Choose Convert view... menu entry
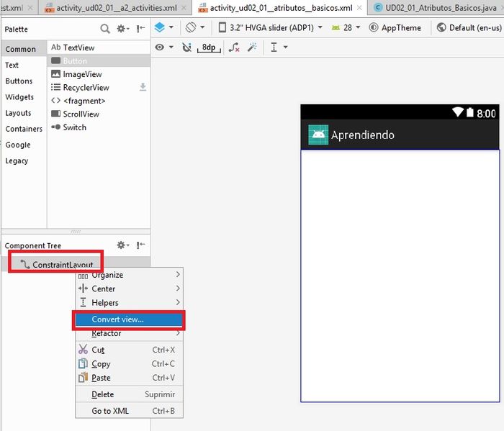 click(x=129, y=319)
